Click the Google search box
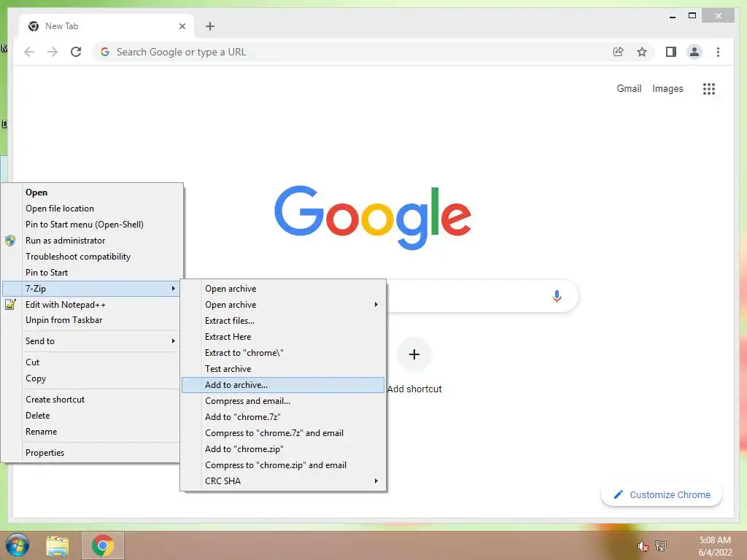Viewport: 747px width, 560px height. pos(482,296)
